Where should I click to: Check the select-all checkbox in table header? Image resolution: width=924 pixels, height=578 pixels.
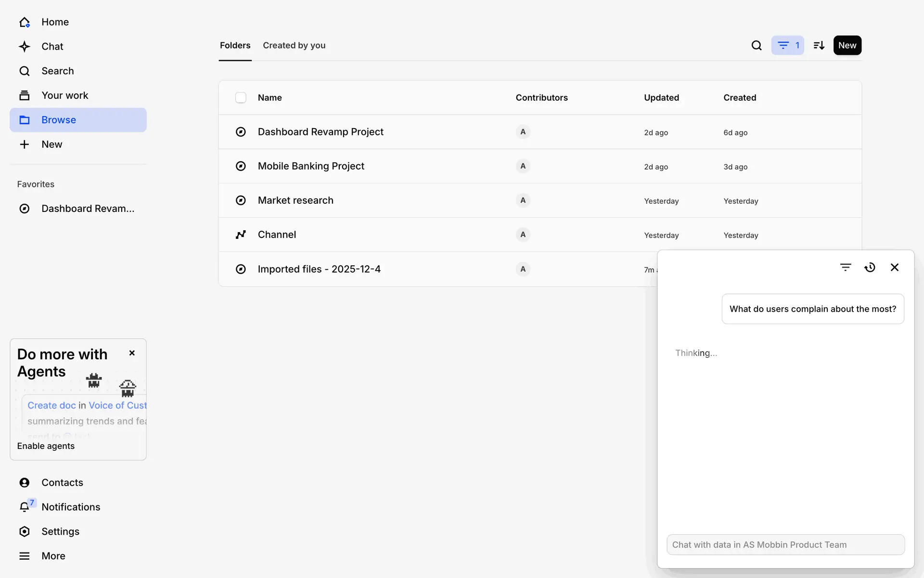(241, 98)
